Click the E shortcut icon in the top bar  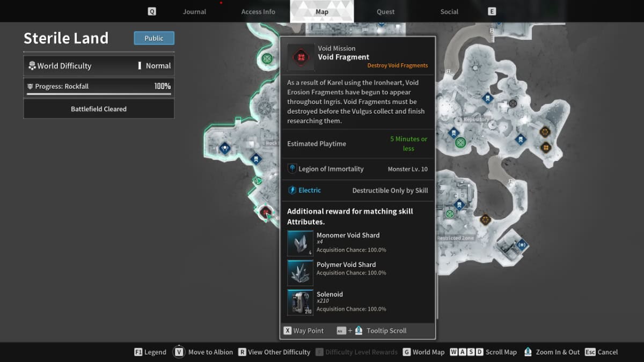(x=492, y=11)
